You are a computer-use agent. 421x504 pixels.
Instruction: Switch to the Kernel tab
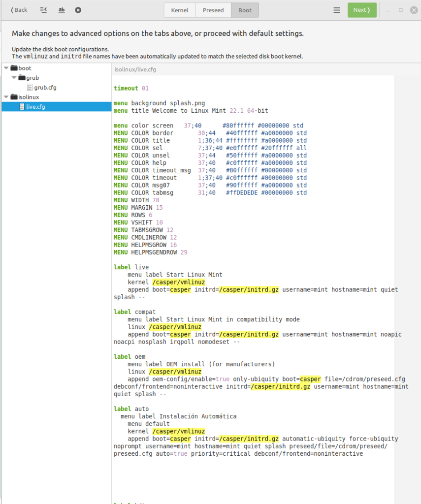pos(179,10)
